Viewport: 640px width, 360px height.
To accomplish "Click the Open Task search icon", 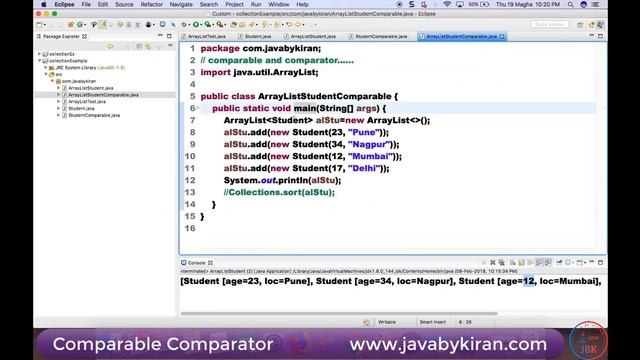I will tap(242, 24).
